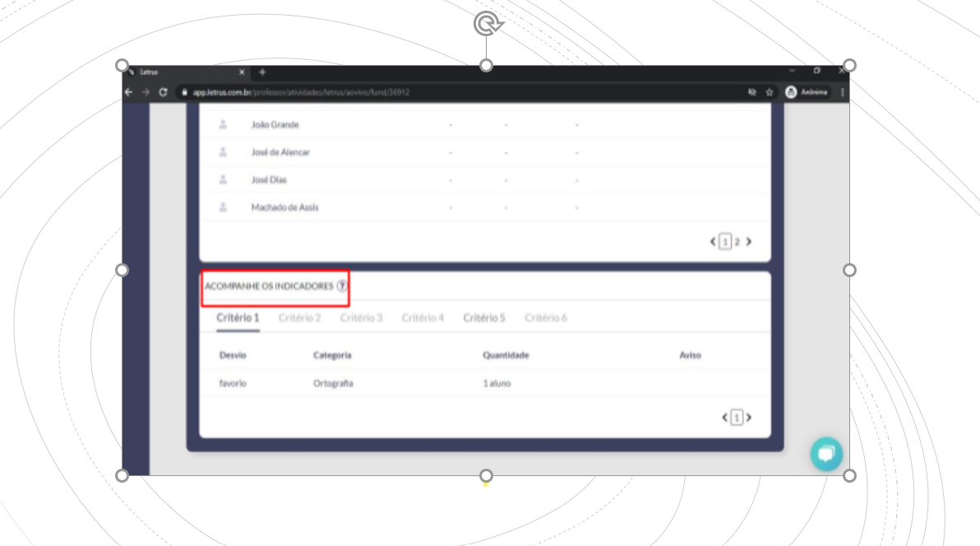Click the '1 aluno' quantity cell
The width and height of the screenshot is (980, 546).
click(497, 383)
